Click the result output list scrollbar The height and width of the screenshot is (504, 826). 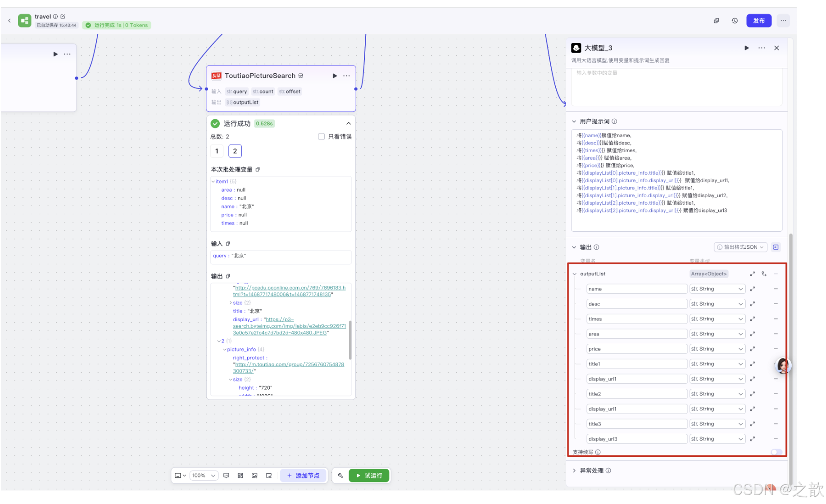[x=350, y=340]
